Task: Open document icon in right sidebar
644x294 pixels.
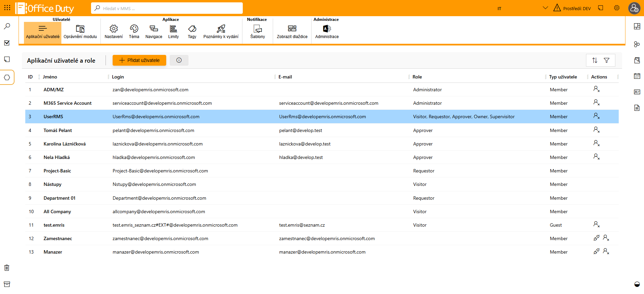Action: coord(637,108)
